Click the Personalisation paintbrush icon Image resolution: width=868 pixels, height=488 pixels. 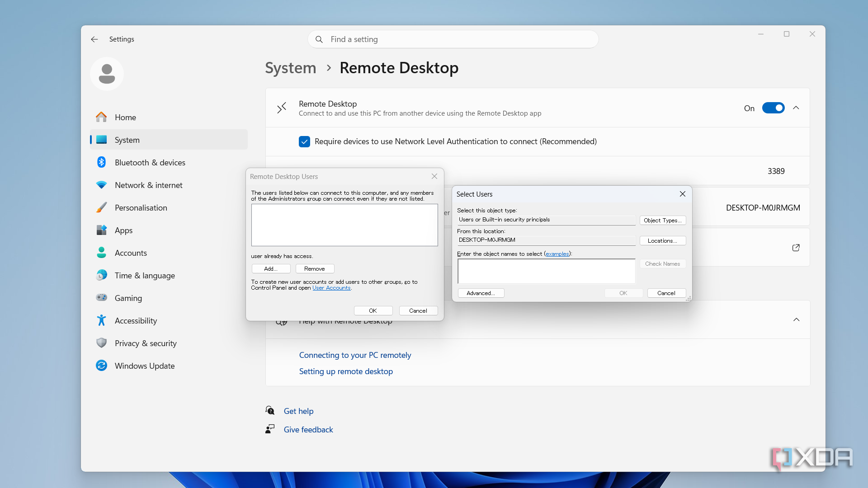tap(101, 207)
